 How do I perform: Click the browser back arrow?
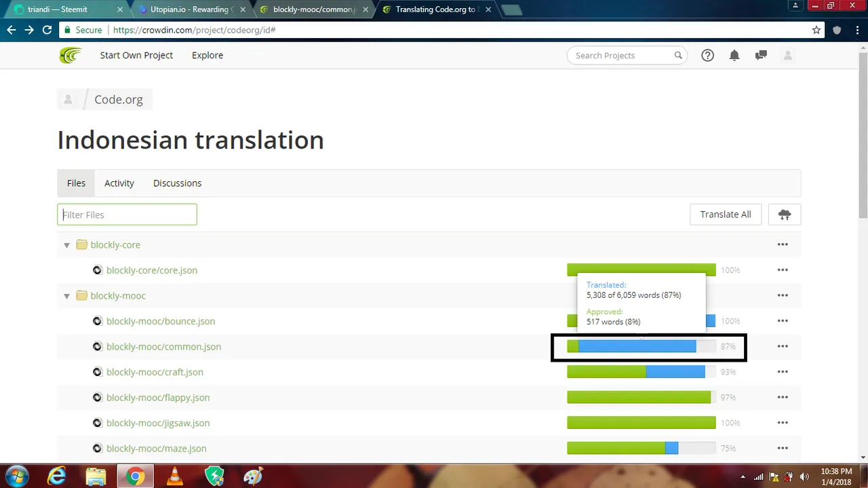[12, 30]
